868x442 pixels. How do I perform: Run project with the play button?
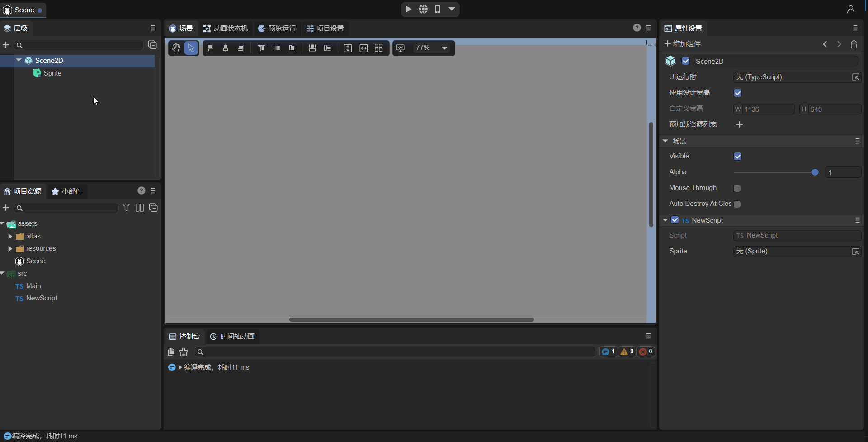coord(408,9)
